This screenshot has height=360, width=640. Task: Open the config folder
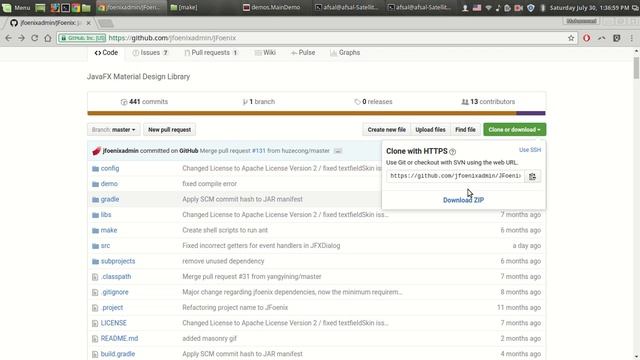[110, 168]
